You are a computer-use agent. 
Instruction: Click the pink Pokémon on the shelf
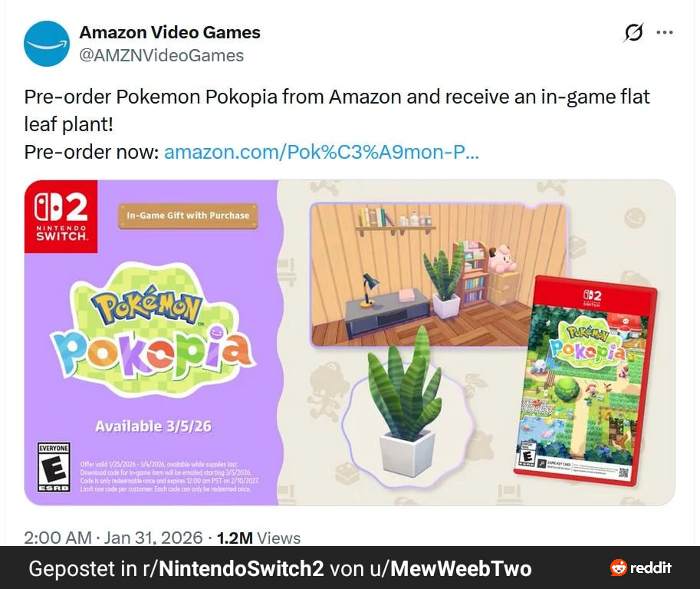[x=503, y=258]
